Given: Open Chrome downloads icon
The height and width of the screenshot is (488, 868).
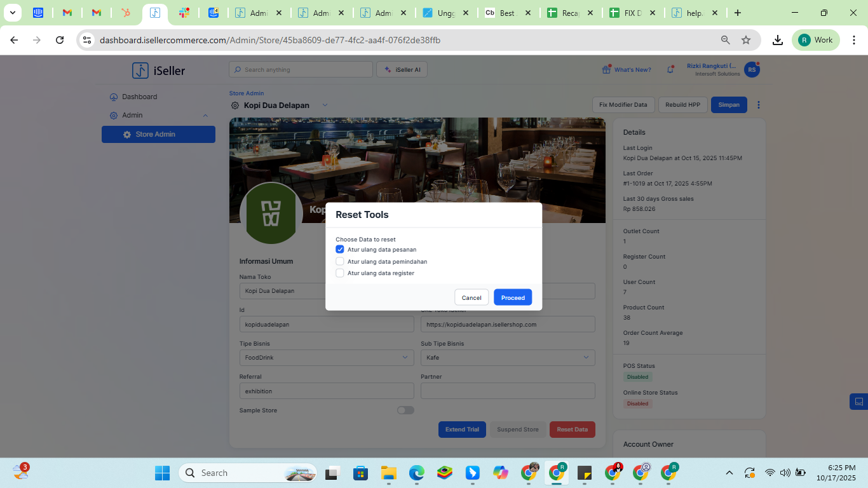Looking at the screenshot, I should pyautogui.click(x=777, y=40).
